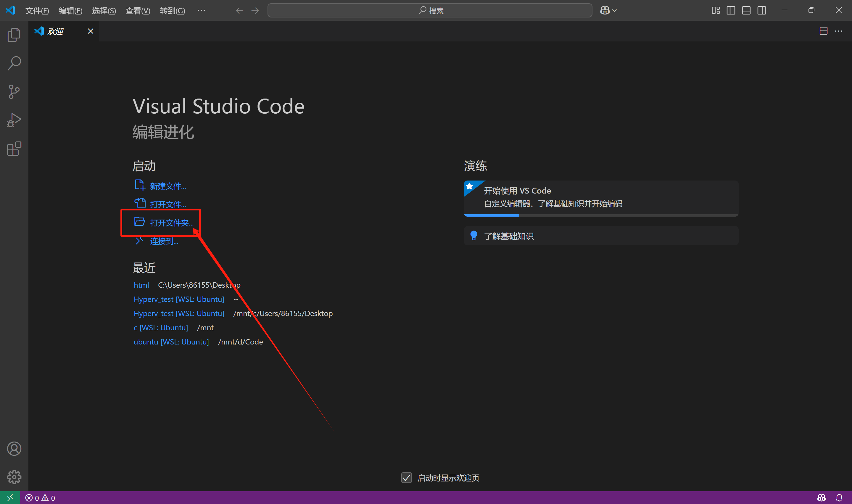Image resolution: width=852 pixels, height=504 pixels.
Task: Open the 文件(F) menu
Action: point(37,11)
